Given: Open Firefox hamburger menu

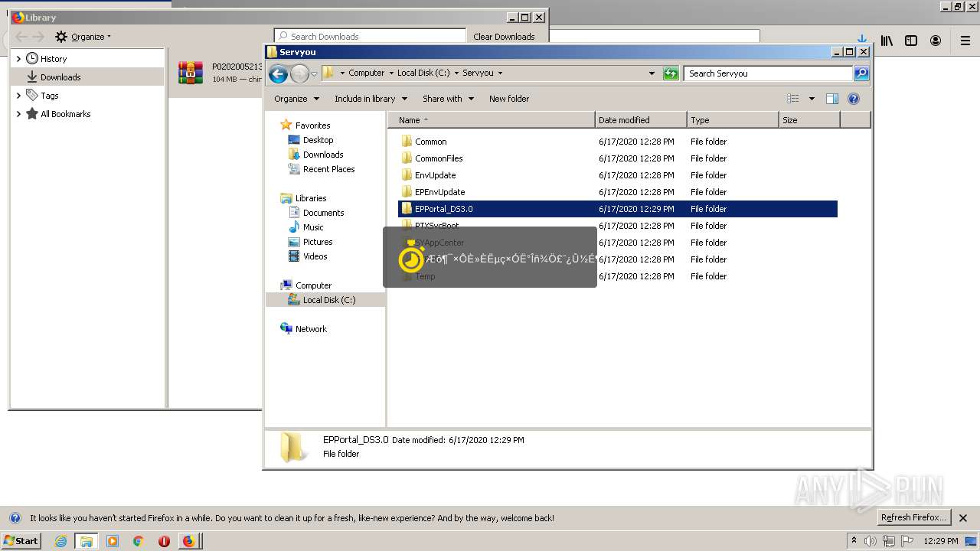Looking at the screenshot, I should point(965,41).
